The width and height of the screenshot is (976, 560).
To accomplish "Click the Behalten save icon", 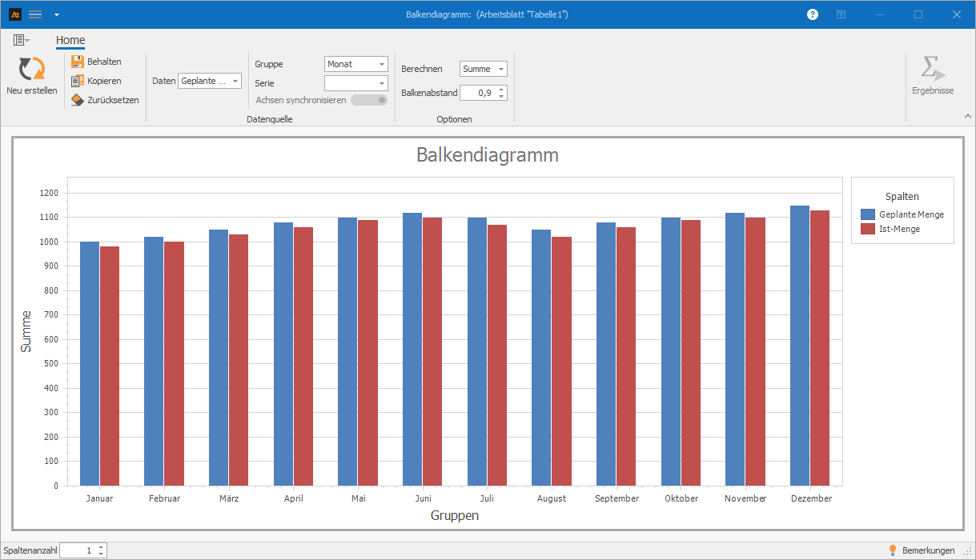I will (78, 62).
